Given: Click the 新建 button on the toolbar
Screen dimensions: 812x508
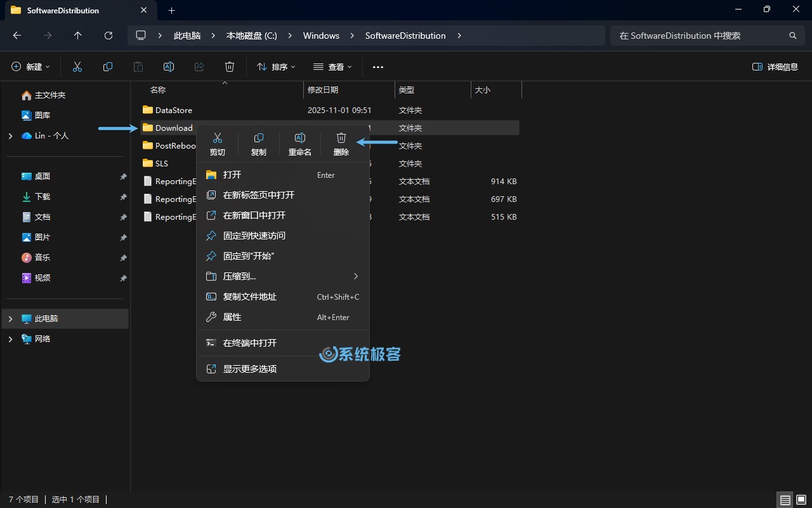Looking at the screenshot, I should pyautogui.click(x=30, y=67).
